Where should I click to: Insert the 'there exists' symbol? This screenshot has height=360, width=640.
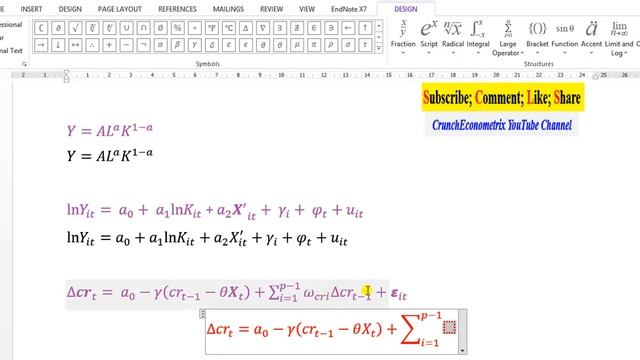[x=280, y=28]
